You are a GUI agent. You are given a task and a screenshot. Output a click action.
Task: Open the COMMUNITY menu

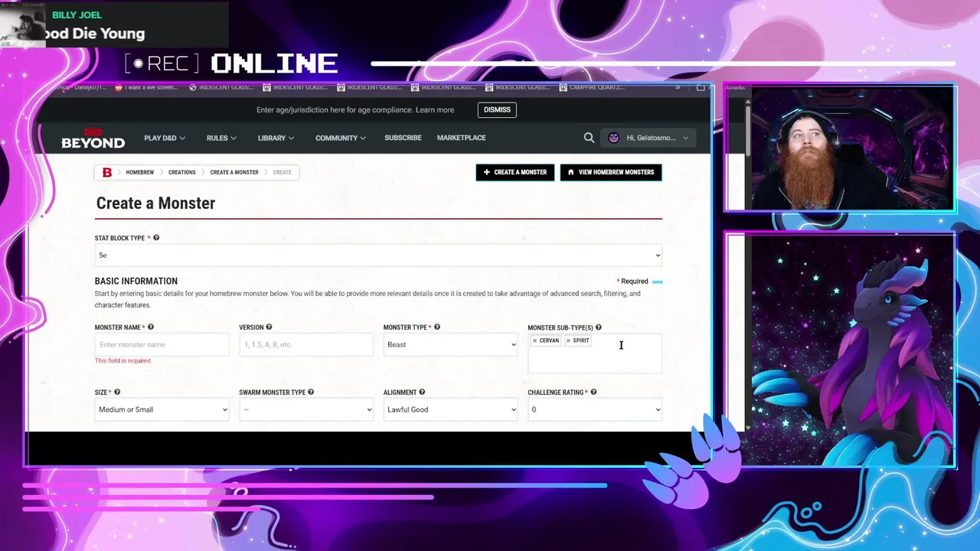click(341, 138)
